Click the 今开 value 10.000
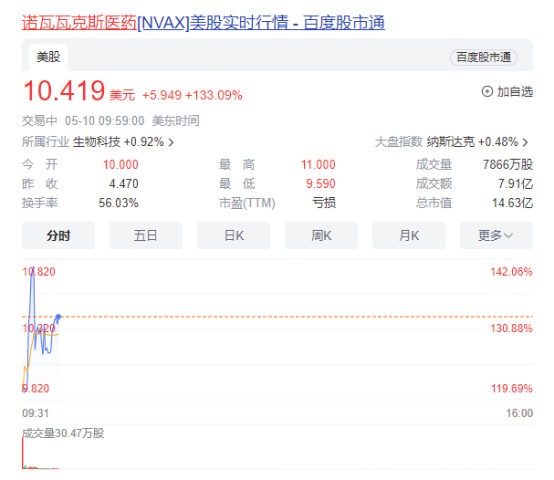This screenshot has height=480, width=554. [x=120, y=165]
